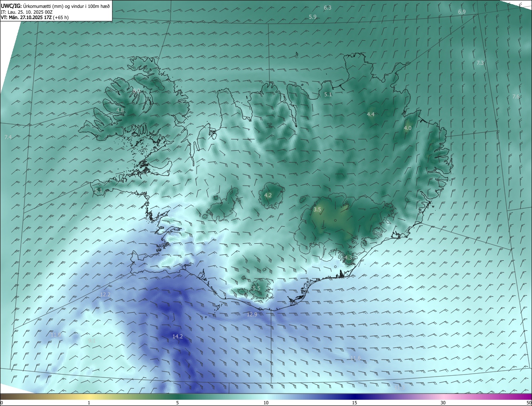Click the 12.2 value over the southwest ocean

(x=106, y=294)
